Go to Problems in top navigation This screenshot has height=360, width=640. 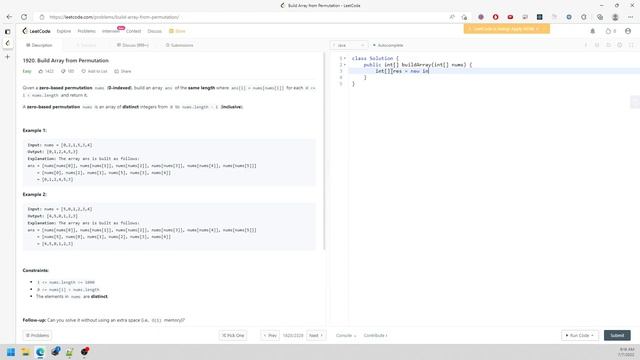click(x=87, y=31)
